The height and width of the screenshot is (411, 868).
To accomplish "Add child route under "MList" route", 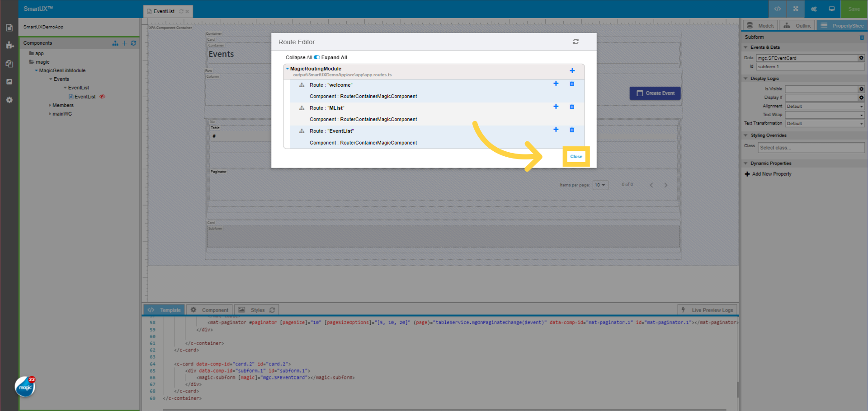I will point(556,107).
